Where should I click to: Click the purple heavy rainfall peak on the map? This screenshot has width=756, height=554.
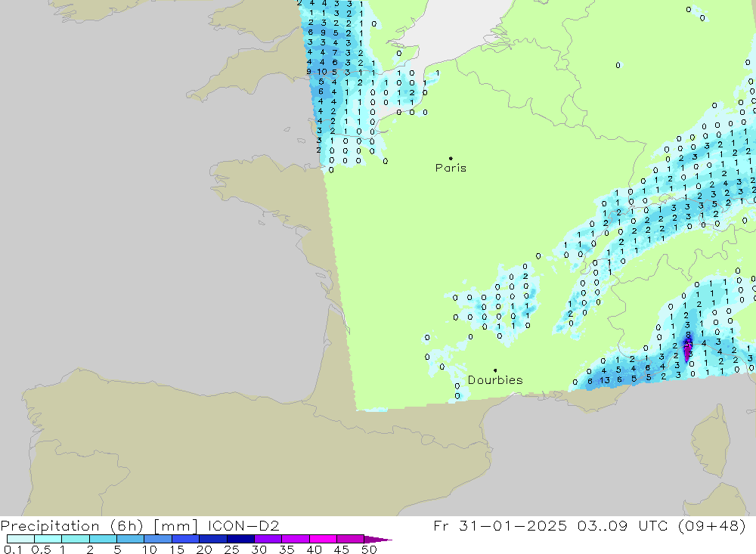687,350
